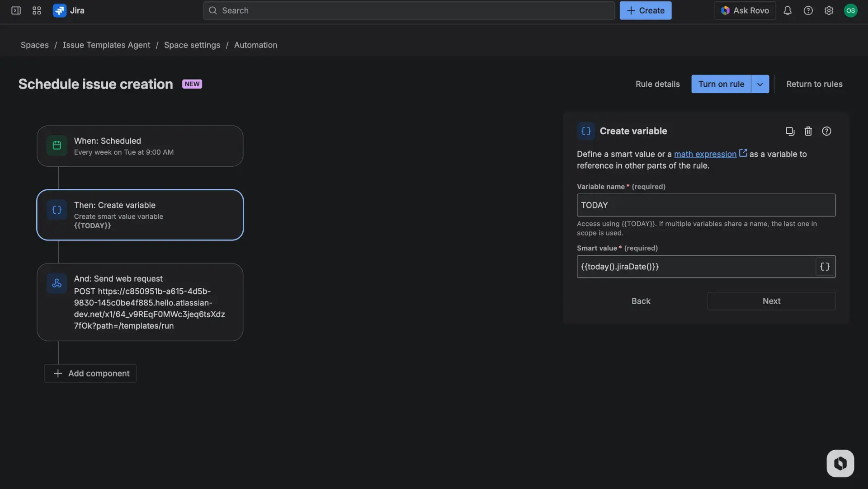Delete the variable with the trash icon
Screen dimensions: 868x489
[x=808, y=131]
